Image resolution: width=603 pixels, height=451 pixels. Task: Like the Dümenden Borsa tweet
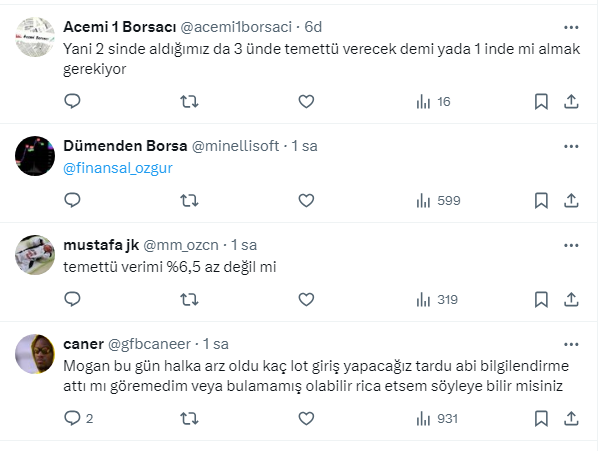pyautogui.click(x=306, y=200)
